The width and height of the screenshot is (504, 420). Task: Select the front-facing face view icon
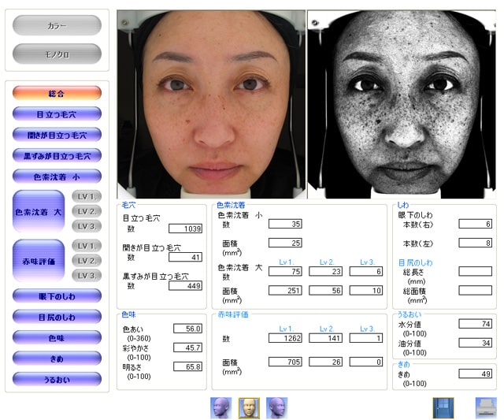[x=249, y=407]
